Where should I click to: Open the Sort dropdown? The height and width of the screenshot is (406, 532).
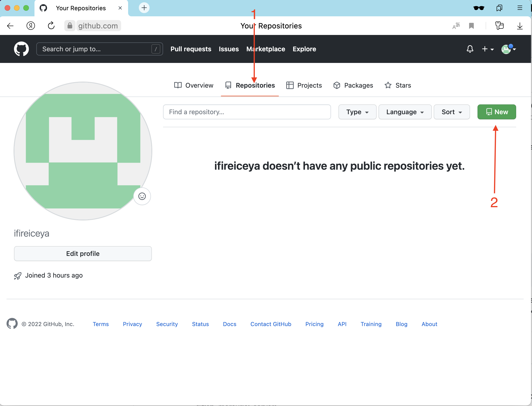pos(452,112)
